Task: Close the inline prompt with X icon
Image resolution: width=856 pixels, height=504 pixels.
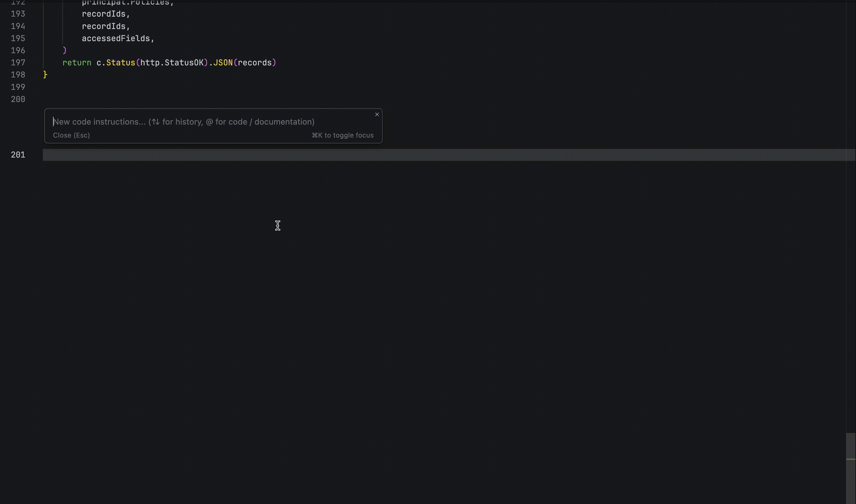Action: click(377, 114)
